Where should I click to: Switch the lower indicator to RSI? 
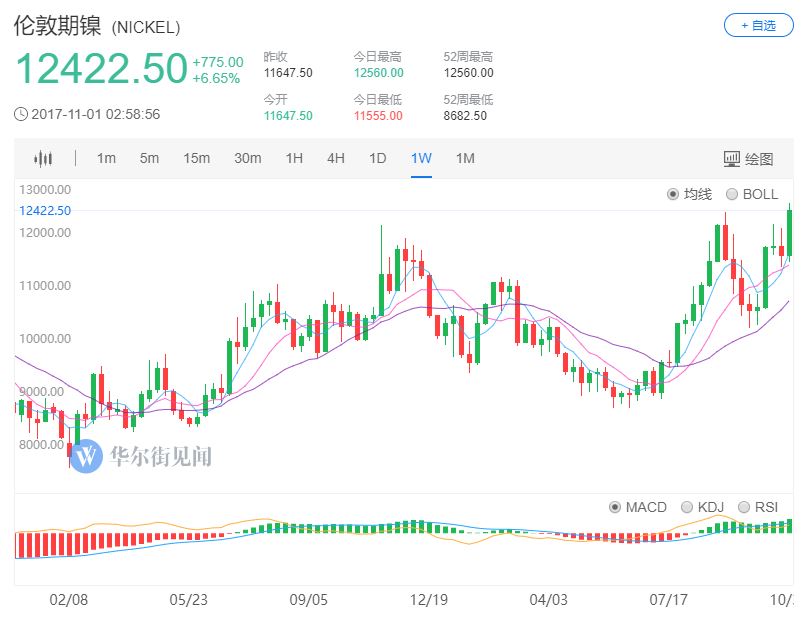pyautogui.click(x=745, y=507)
